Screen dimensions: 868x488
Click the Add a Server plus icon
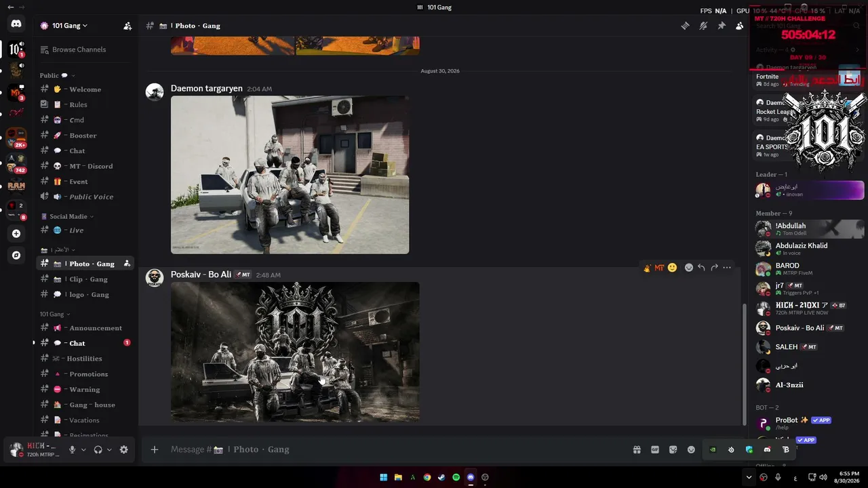(16, 234)
